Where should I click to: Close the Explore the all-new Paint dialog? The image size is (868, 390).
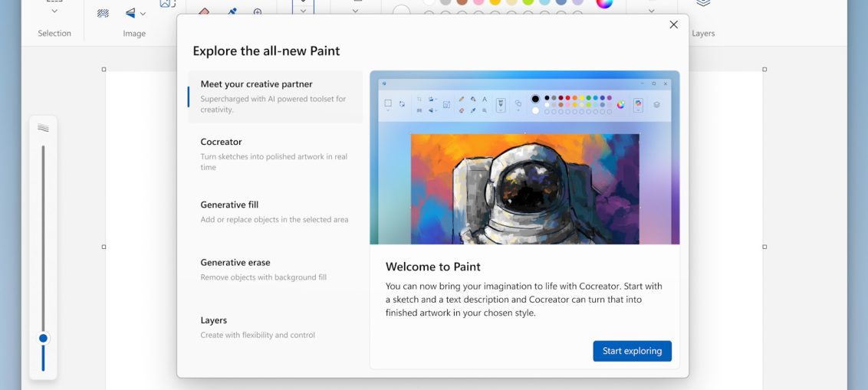point(674,25)
